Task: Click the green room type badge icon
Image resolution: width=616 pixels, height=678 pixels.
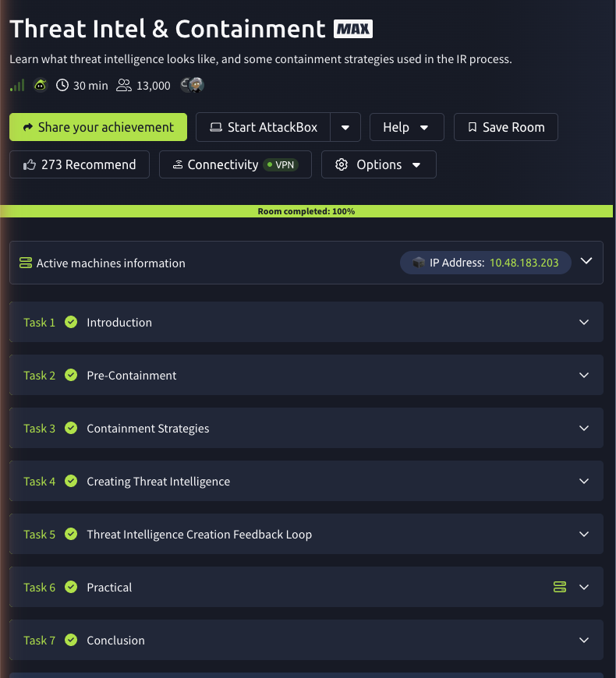Action: click(x=41, y=85)
